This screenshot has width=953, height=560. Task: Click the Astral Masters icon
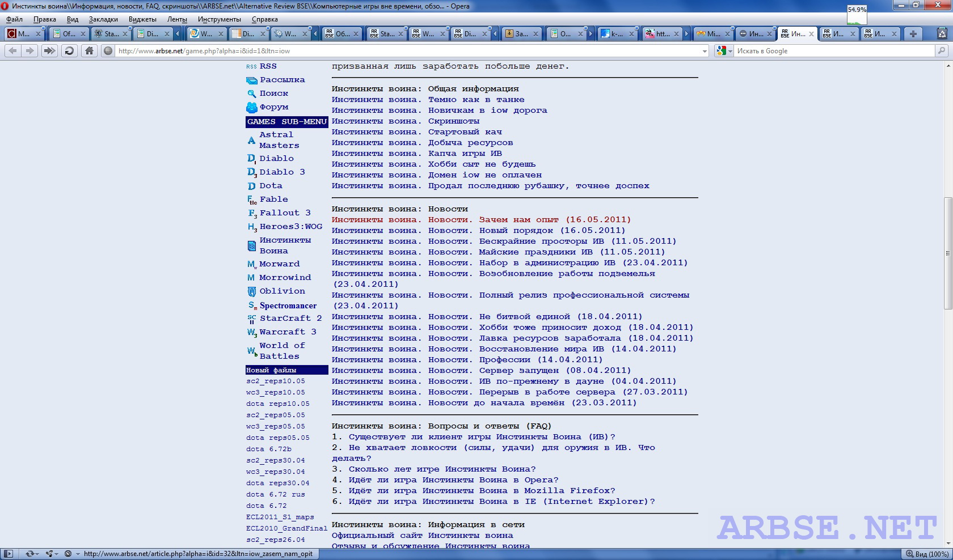pyautogui.click(x=251, y=140)
